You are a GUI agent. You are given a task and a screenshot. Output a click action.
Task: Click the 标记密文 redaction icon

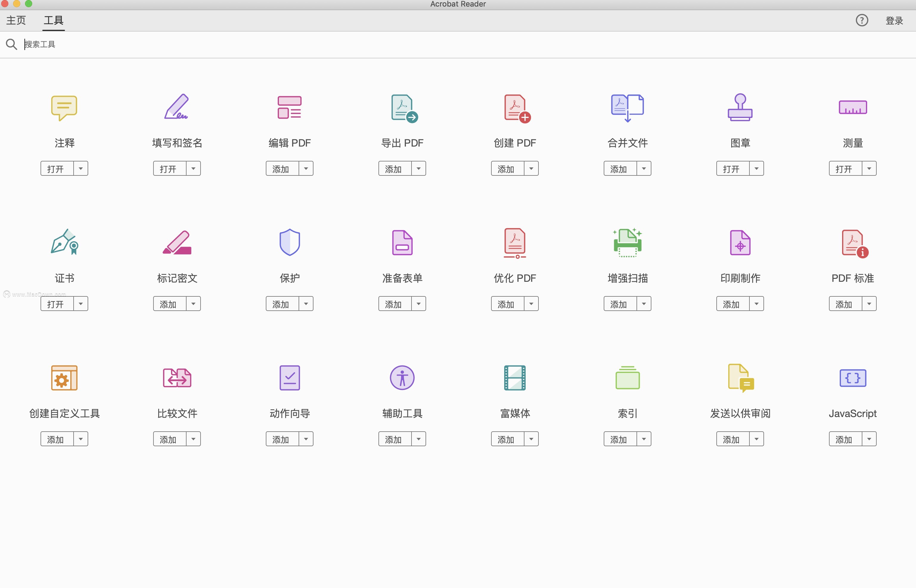[x=177, y=242]
